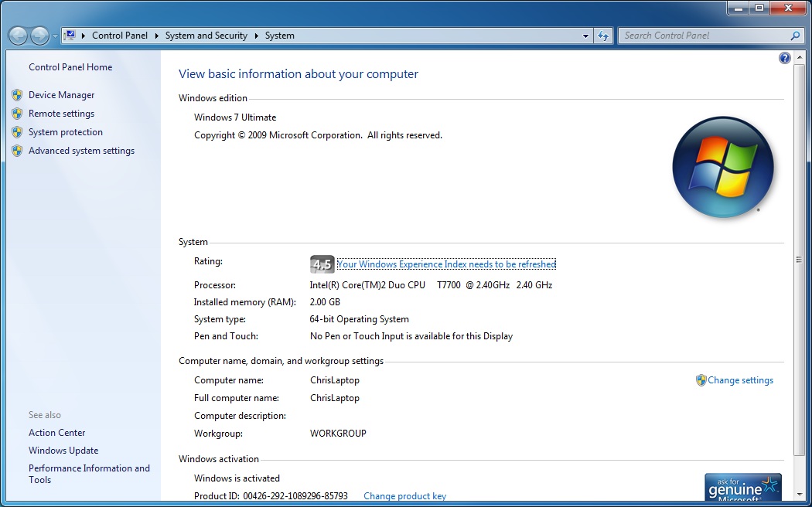Click the Change product key link
This screenshot has width=812, height=507.
coord(405,496)
